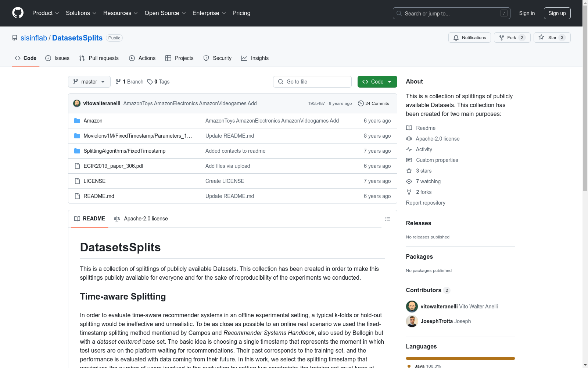The image size is (588, 368).
Task: Click the Sign in link
Action: (x=527, y=13)
